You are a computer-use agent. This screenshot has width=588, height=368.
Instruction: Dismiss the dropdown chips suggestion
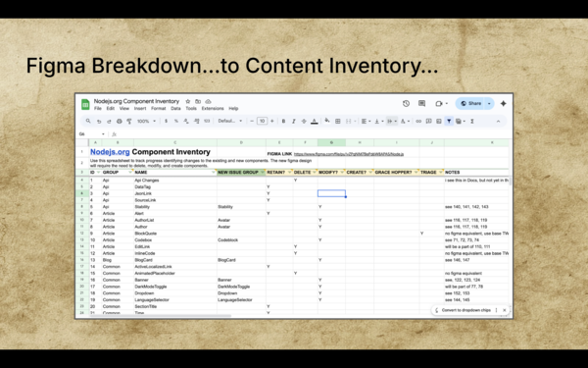coord(505,310)
